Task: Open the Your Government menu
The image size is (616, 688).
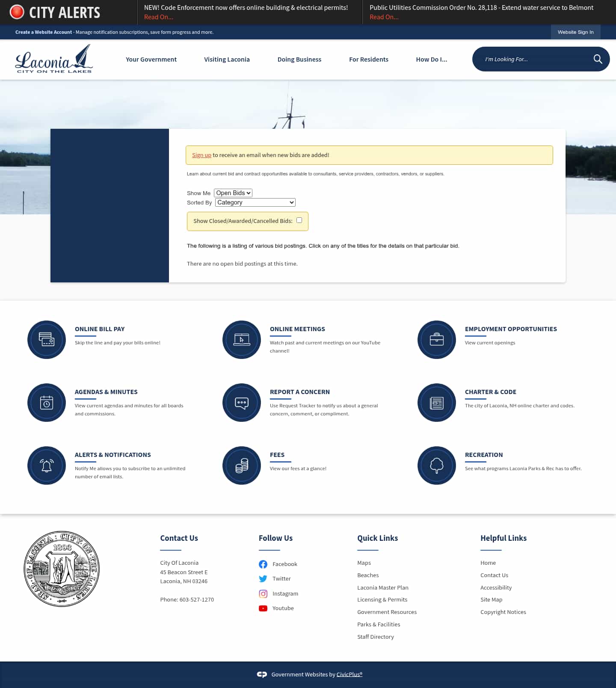Action: 151,59
